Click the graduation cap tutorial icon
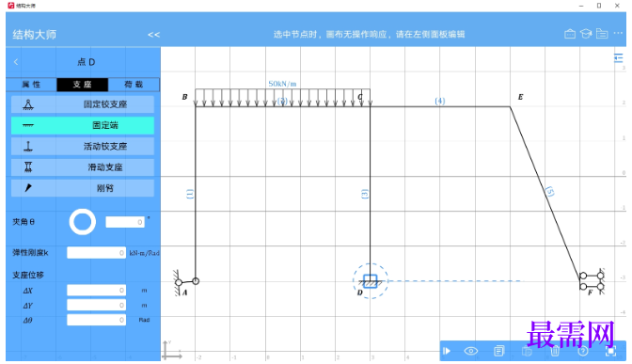Image resolution: width=632 pixels, height=364 pixels. [586, 34]
